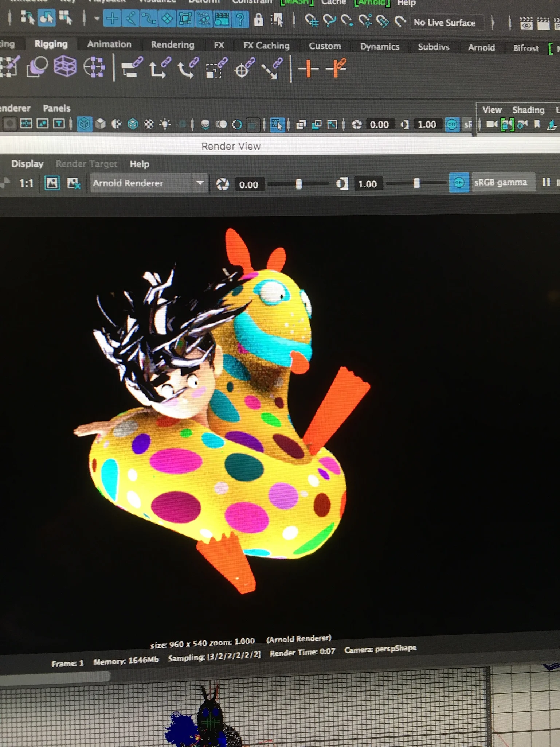Select by component type mode icon
Image resolution: width=560 pixels, height=747 pixels.
pyautogui.click(x=66, y=17)
